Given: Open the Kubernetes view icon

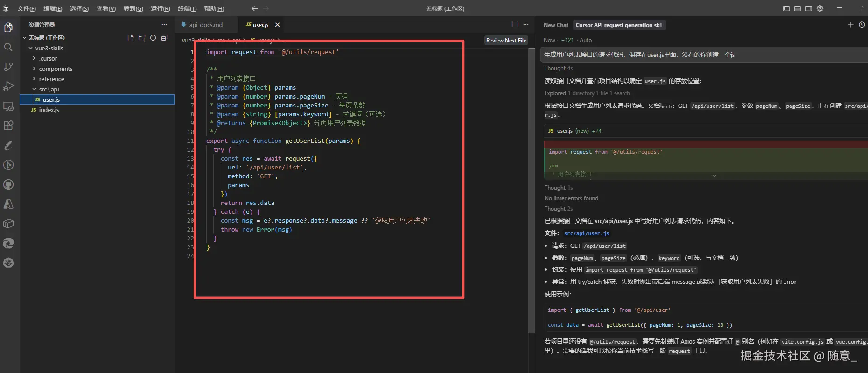Looking at the screenshot, I should 8,263.
